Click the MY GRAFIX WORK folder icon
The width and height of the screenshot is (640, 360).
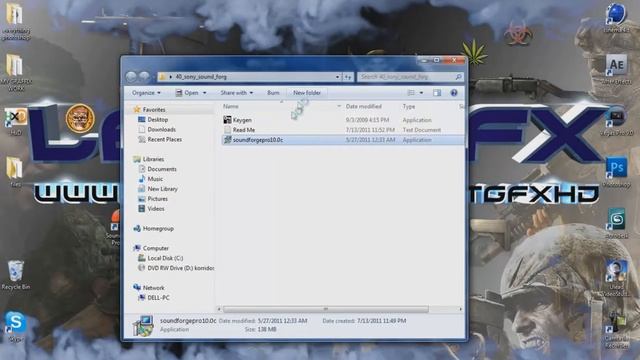coord(16,73)
